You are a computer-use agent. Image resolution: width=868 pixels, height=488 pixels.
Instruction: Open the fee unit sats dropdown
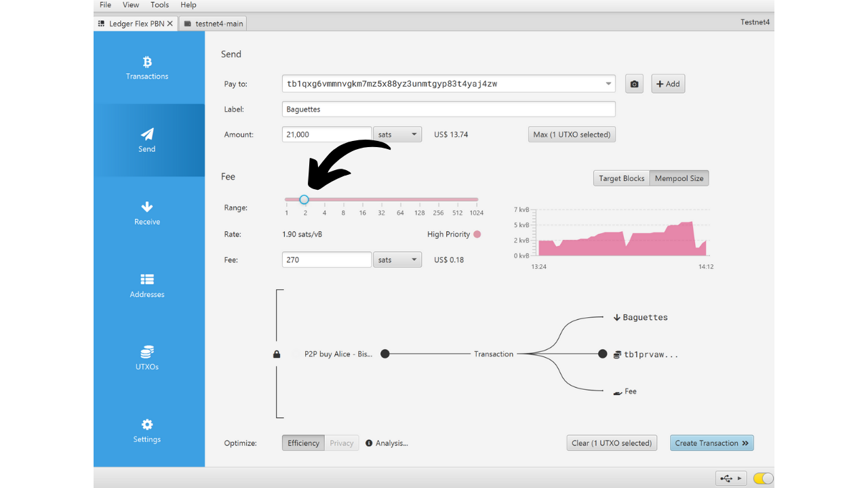point(397,260)
